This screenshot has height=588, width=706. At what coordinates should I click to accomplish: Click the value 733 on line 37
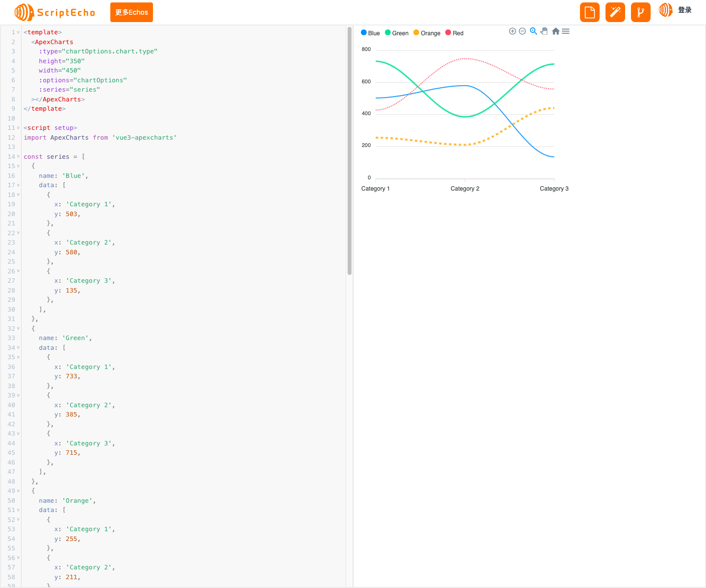click(x=72, y=376)
